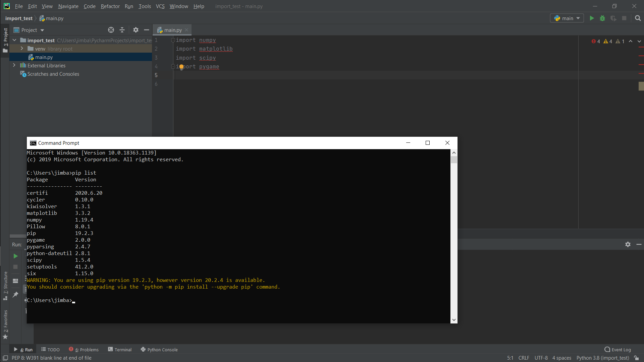Click restore layout icon in Run panel
This screenshot has height=362, width=644.
15,281
